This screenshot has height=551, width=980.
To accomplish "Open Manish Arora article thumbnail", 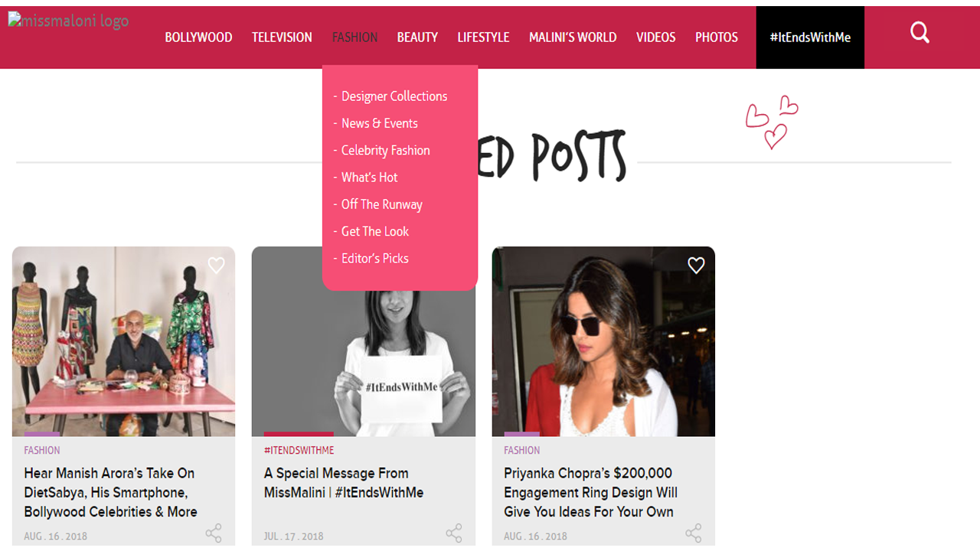I will point(123,341).
